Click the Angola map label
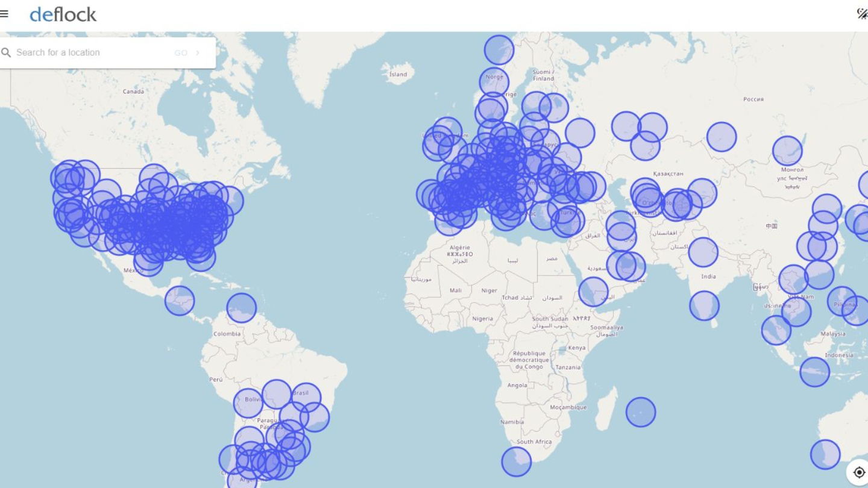 [517, 385]
